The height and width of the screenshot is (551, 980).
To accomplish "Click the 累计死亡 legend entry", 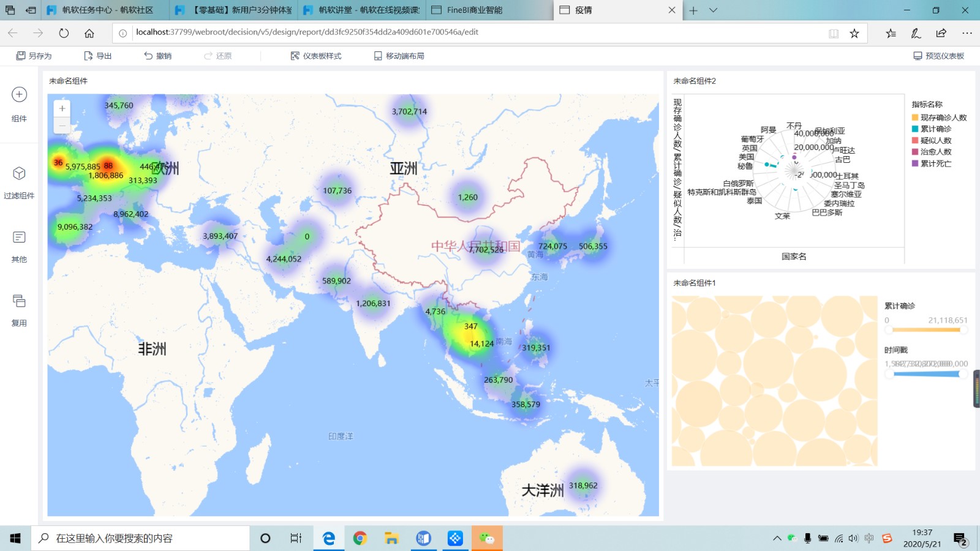I will pos(932,163).
